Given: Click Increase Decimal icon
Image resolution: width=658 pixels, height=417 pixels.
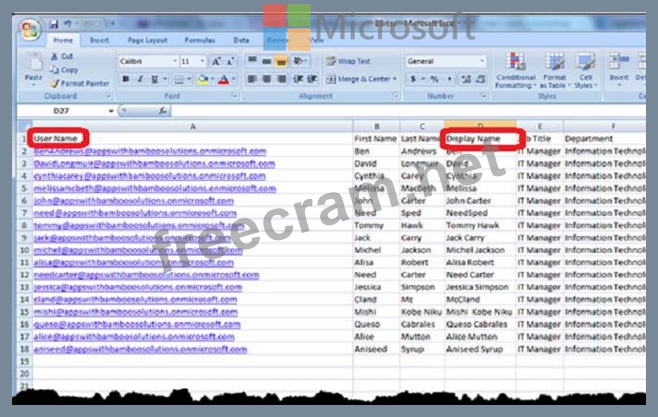Looking at the screenshot, I should click(465, 79).
